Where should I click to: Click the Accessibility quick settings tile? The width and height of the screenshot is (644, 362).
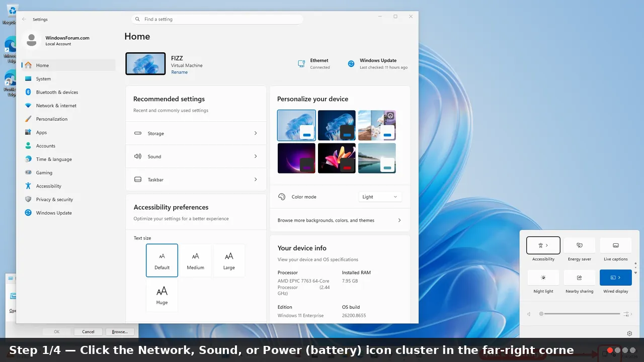click(x=543, y=245)
